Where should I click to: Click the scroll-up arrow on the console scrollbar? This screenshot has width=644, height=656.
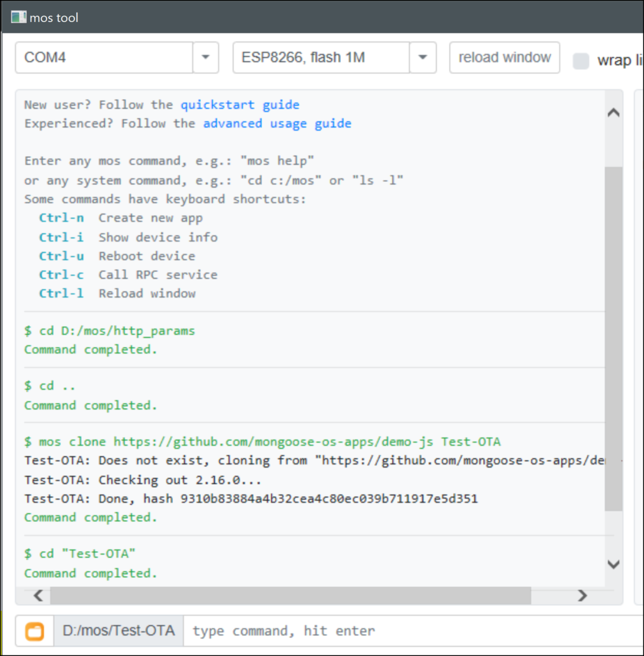(x=613, y=112)
